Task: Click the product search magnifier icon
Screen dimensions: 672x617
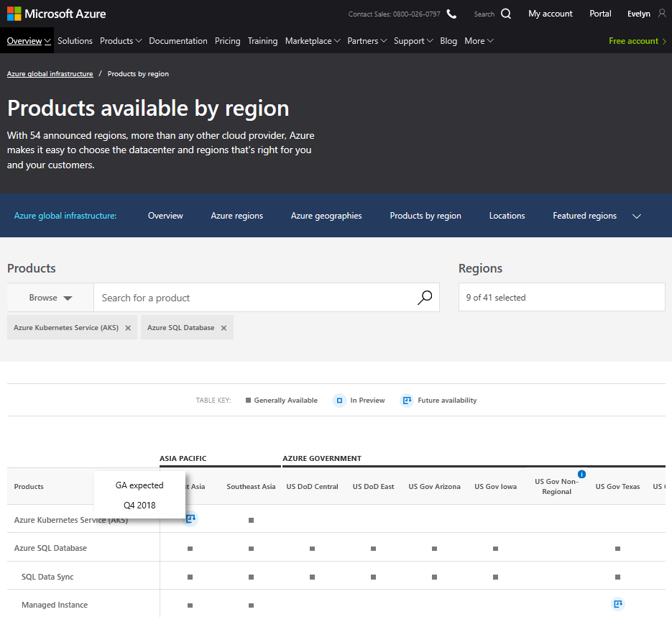Action: pos(425,297)
